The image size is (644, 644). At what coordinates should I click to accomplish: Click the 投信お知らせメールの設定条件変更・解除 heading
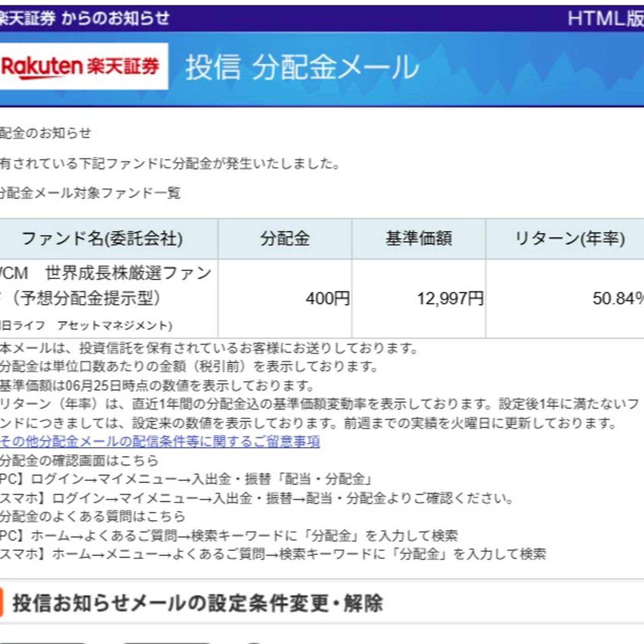pyautogui.click(x=197, y=603)
